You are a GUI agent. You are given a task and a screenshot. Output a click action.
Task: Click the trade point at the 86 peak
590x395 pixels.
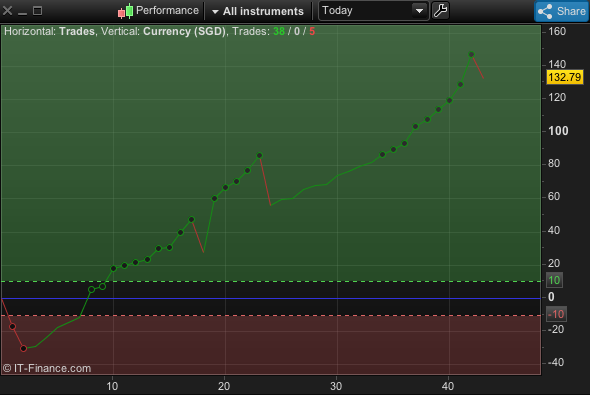259,155
